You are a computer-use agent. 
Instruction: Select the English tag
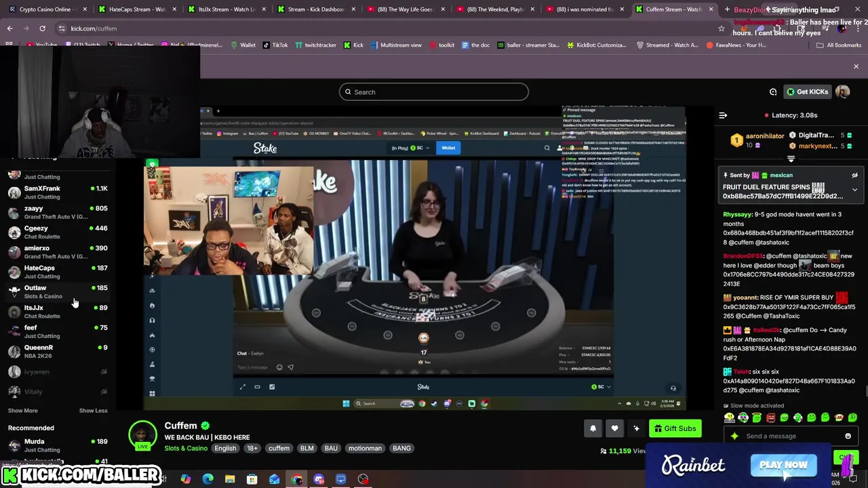pos(225,448)
